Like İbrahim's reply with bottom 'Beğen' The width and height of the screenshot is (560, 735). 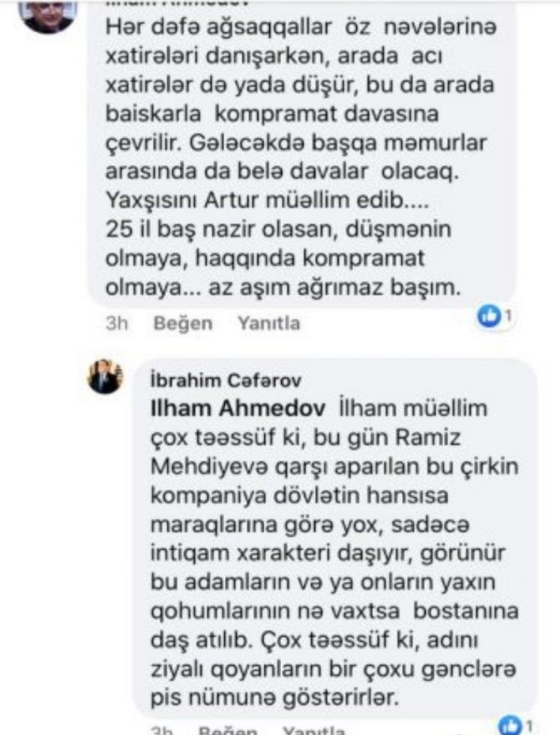tap(228, 730)
